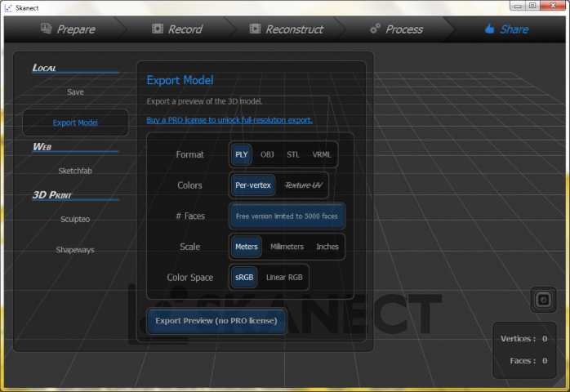
Task: Click the 5000 faces limit field
Action: (x=287, y=216)
